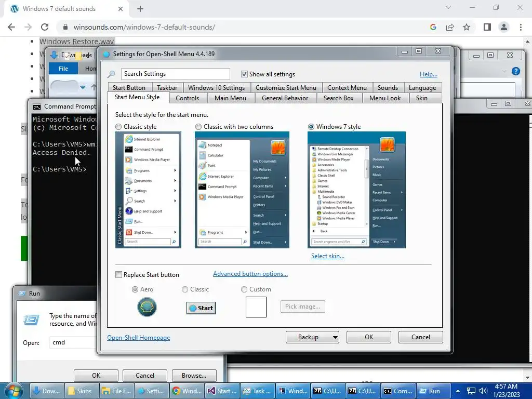
Task: Open the Help link
Action: click(x=428, y=74)
